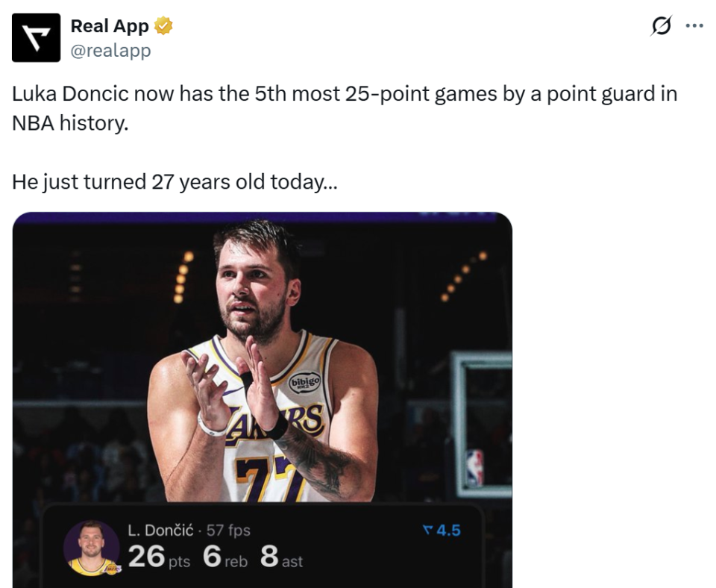The width and height of the screenshot is (716, 588).
Task: Click the Real App profile avatar
Action: tap(36, 37)
